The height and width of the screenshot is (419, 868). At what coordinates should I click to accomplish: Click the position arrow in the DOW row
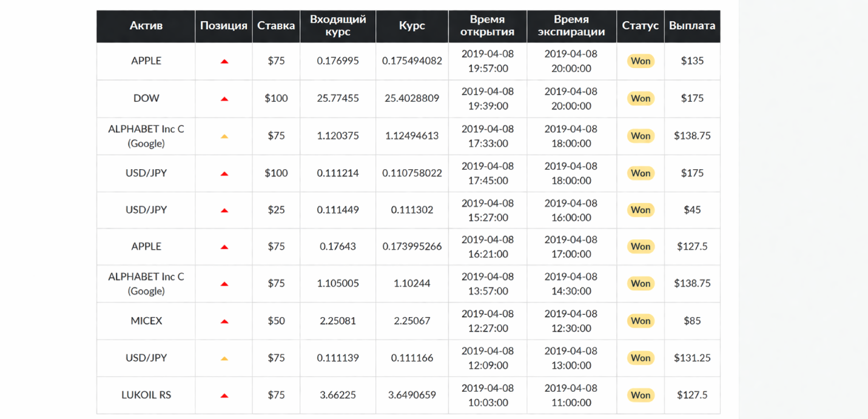click(x=223, y=98)
